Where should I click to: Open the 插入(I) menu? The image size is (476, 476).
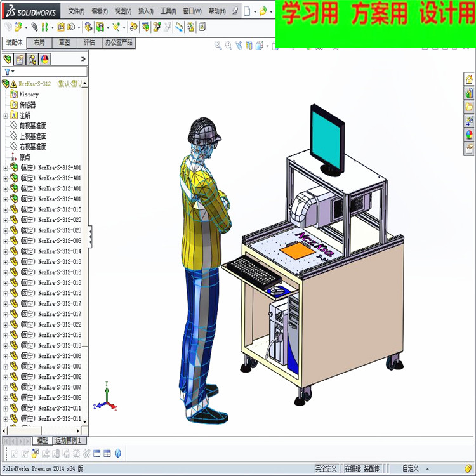[146, 11]
